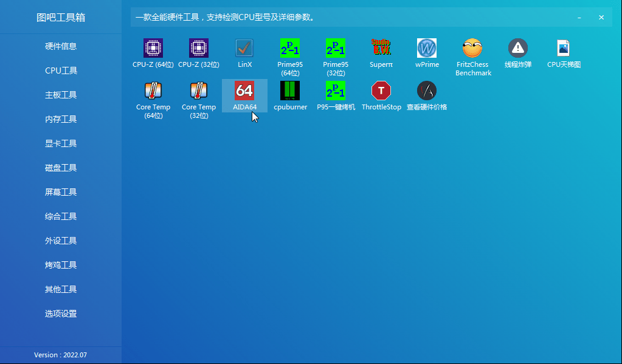Close the 图吧工具箱 window

pyautogui.click(x=601, y=18)
